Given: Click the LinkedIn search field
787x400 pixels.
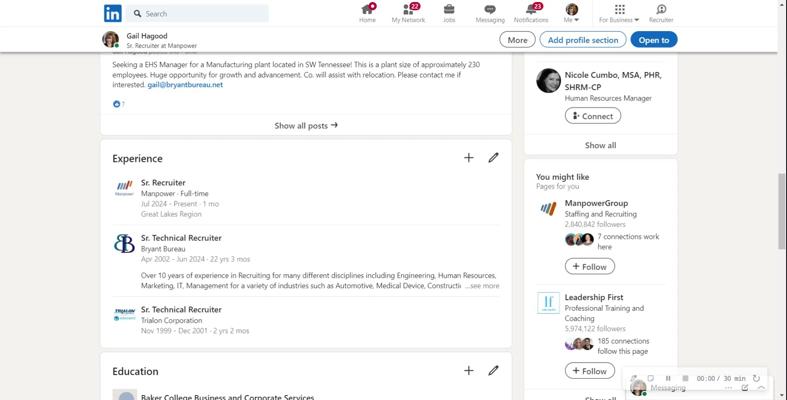Looking at the screenshot, I should (197, 14).
